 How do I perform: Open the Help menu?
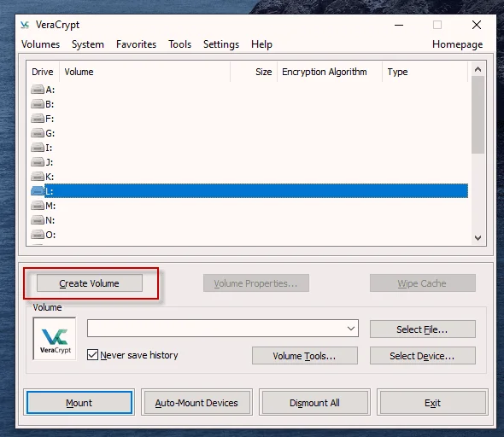(261, 44)
